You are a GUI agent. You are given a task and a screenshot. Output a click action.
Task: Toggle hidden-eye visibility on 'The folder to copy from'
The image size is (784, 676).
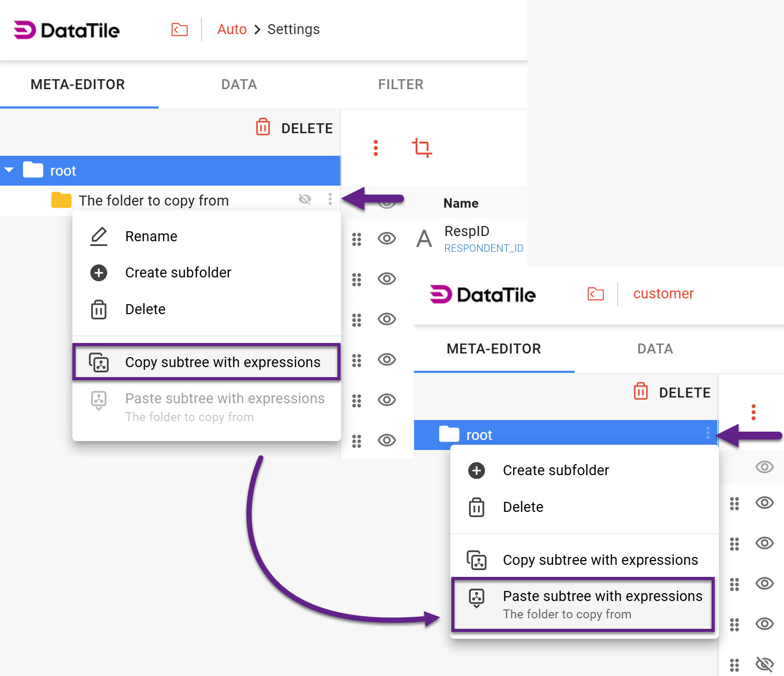[305, 199]
